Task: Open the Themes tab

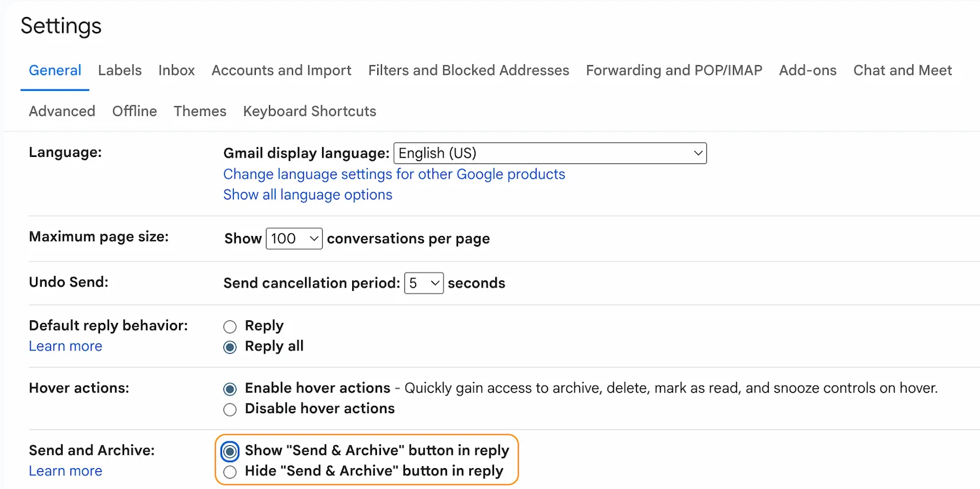Action: click(x=200, y=111)
